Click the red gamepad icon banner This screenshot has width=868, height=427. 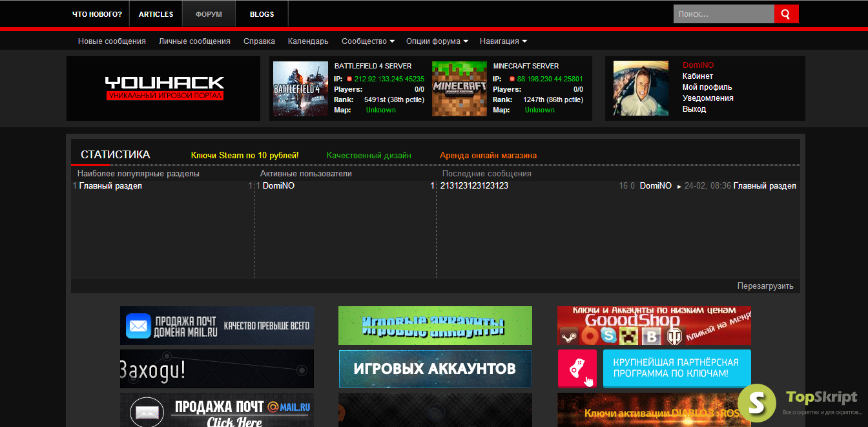click(x=577, y=368)
